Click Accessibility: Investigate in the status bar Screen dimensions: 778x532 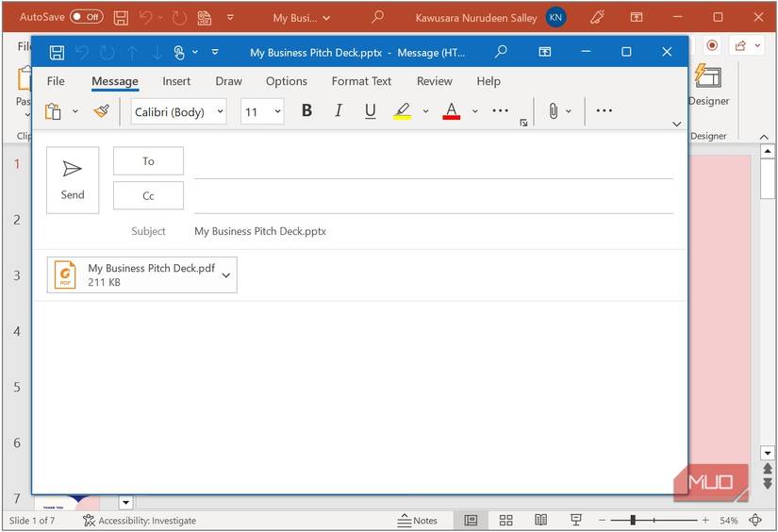[140, 521]
